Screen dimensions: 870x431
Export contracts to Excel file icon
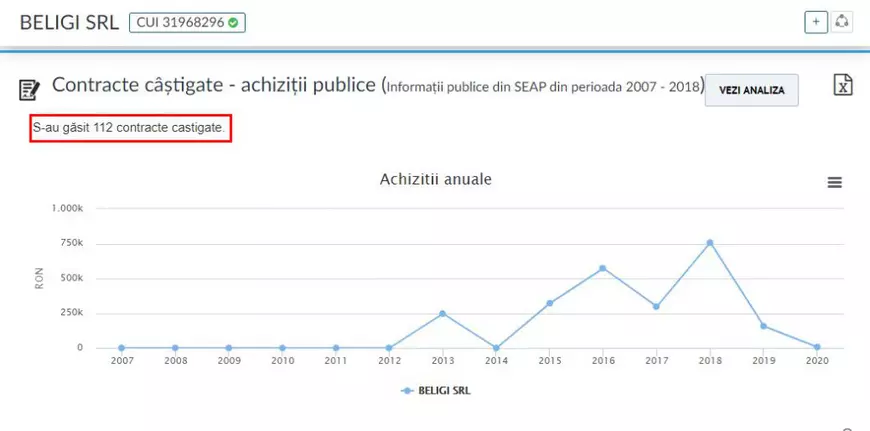coord(843,85)
